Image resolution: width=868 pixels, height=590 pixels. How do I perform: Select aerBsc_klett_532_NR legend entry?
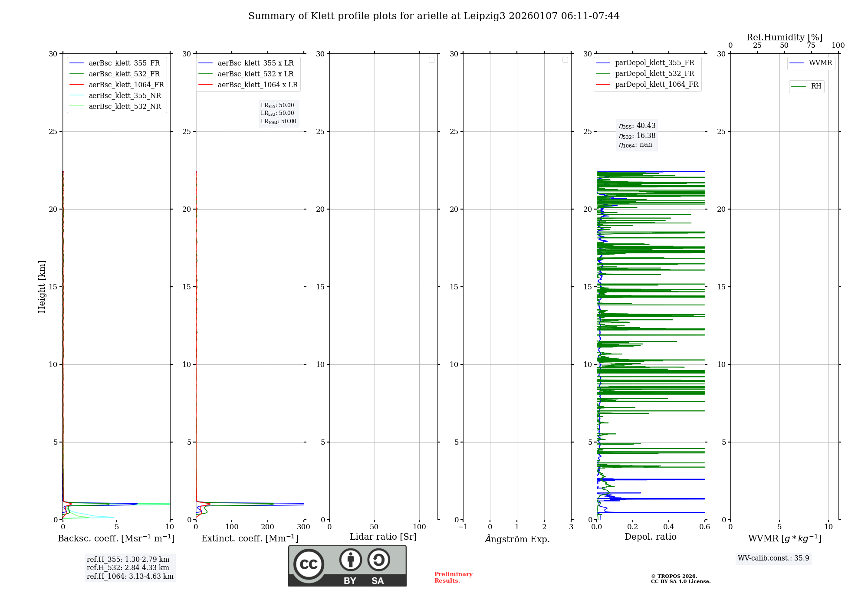click(x=125, y=107)
